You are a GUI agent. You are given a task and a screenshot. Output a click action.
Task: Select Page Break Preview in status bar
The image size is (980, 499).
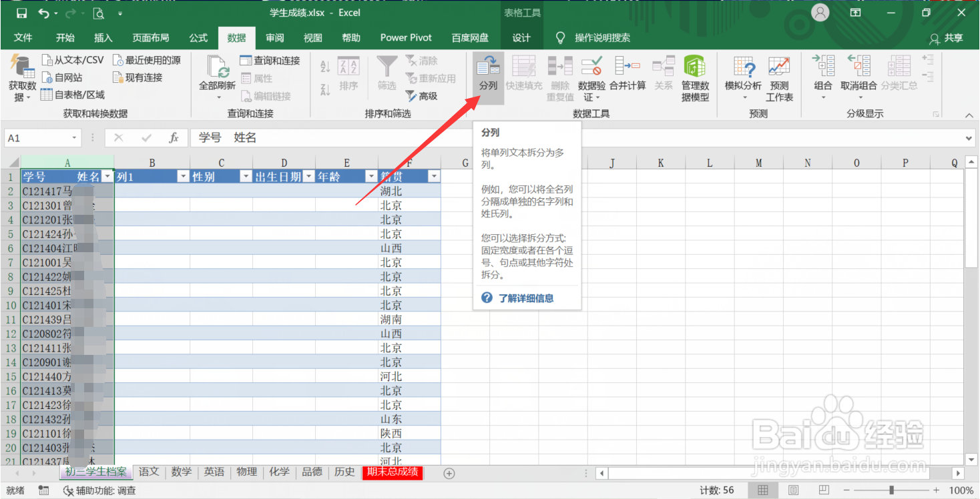point(824,490)
